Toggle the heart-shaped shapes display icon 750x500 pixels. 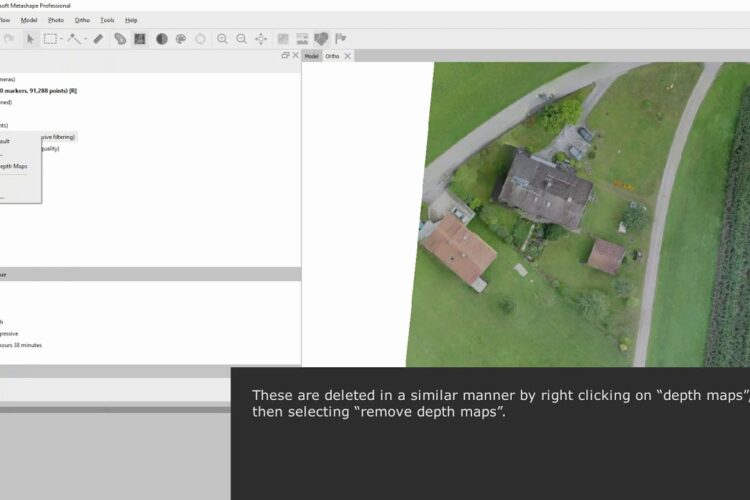tap(321, 39)
